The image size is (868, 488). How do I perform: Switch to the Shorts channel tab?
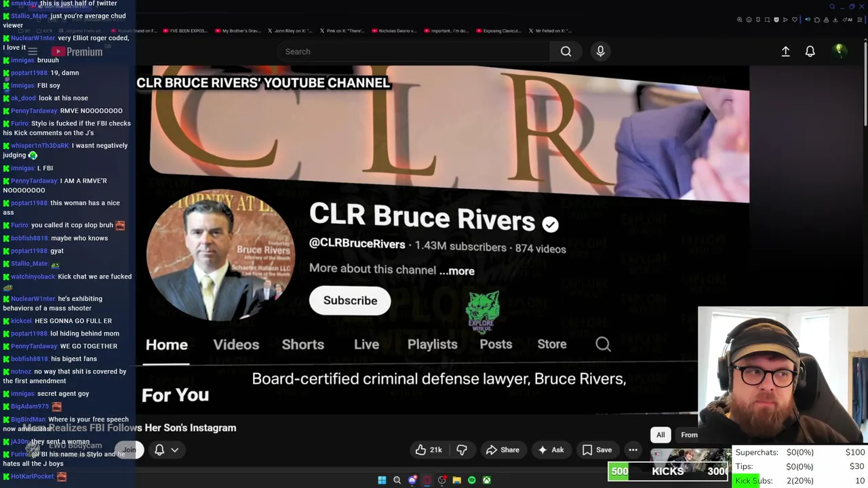(302, 344)
